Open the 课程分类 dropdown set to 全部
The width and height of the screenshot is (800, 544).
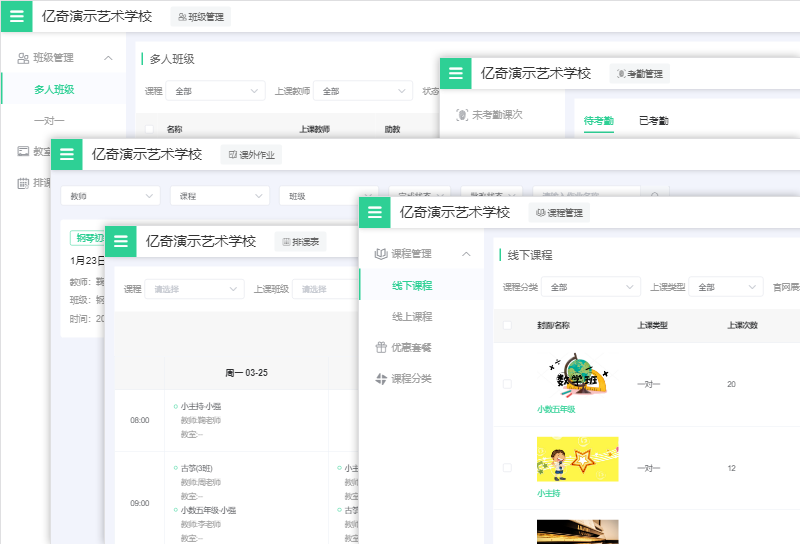click(590, 287)
